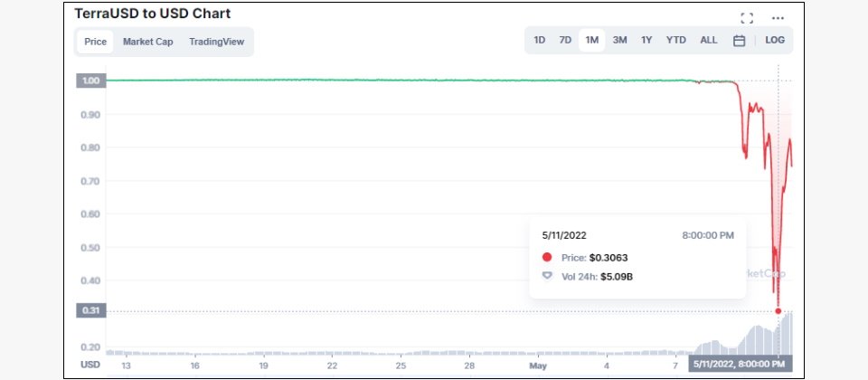Open the three-dot more options menu

point(778,18)
